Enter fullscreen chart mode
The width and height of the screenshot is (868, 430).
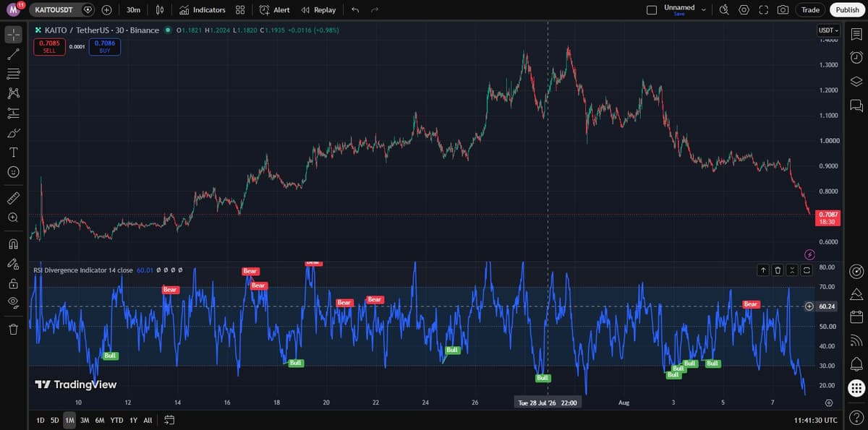point(763,10)
